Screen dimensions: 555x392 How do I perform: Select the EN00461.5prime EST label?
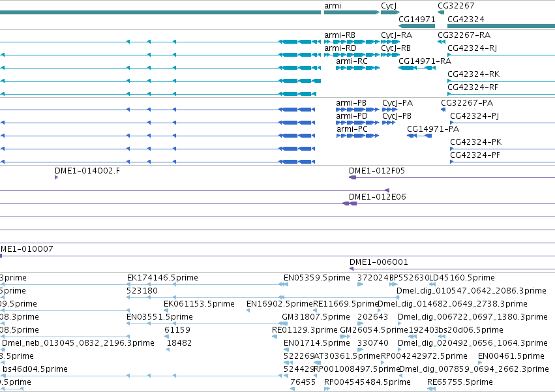tap(511, 356)
